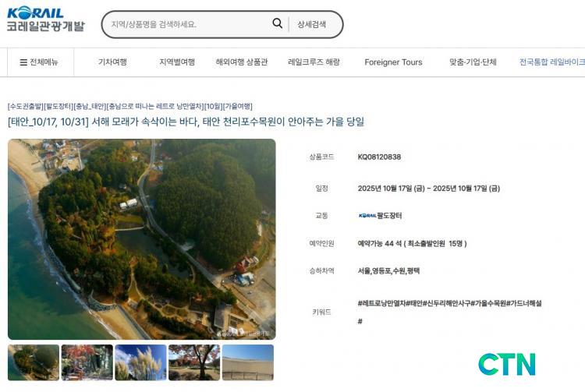This screenshot has width=585, height=392.
Task: Select the autumn tree thumbnail
Action: click(x=194, y=362)
